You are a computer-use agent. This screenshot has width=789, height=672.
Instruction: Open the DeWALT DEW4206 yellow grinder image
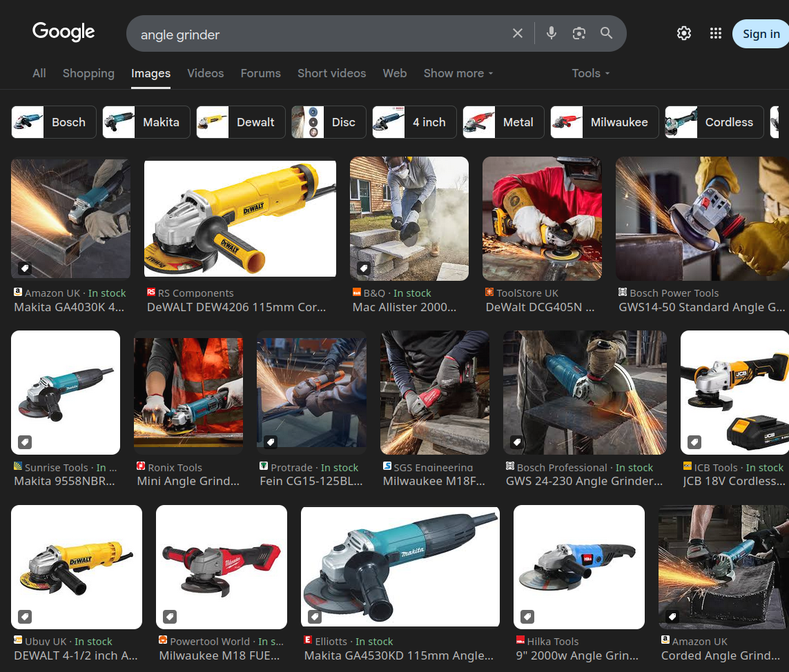click(240, 219)
